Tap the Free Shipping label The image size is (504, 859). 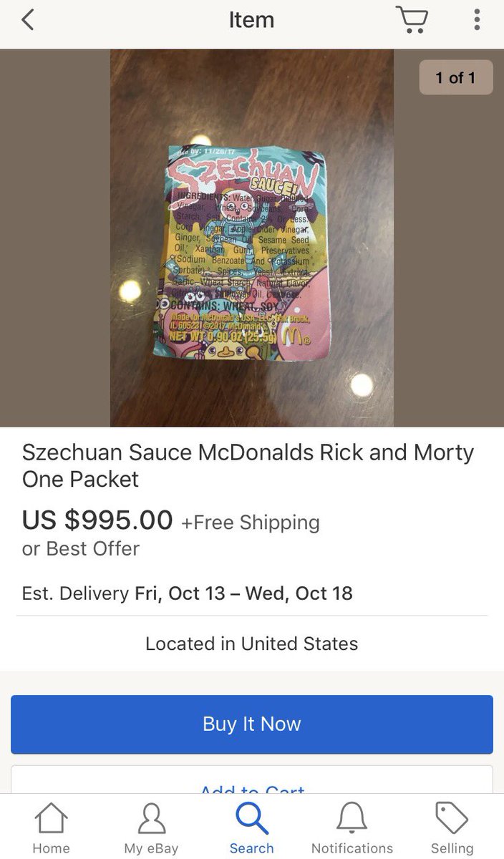(x=251, y=523)
